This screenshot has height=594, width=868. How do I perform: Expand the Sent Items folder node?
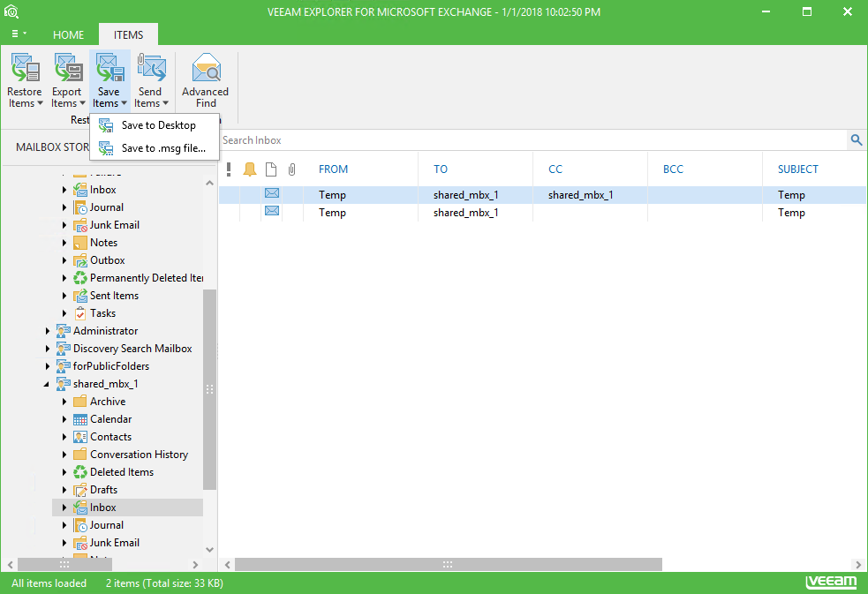[x=64, y=296]
